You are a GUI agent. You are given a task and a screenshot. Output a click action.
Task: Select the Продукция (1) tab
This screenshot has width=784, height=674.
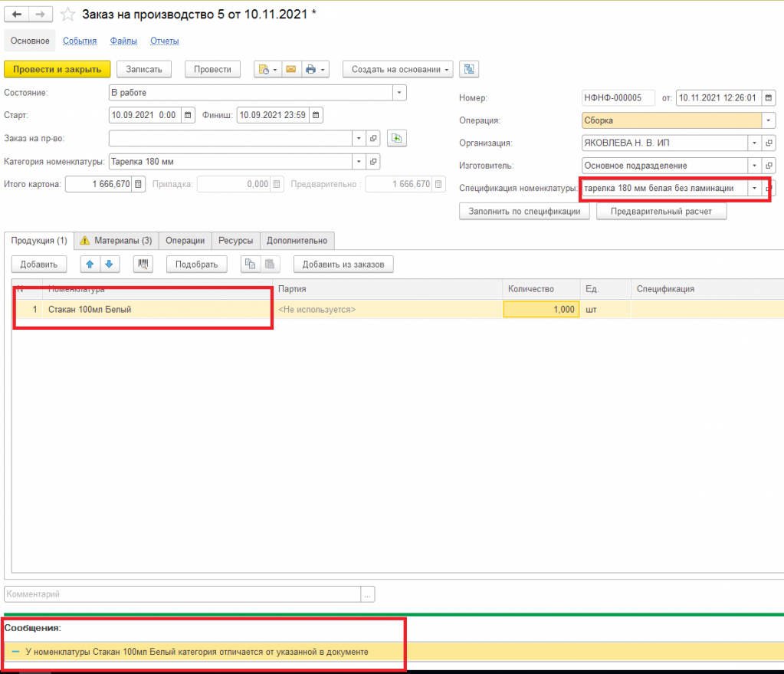coord(39,241)
